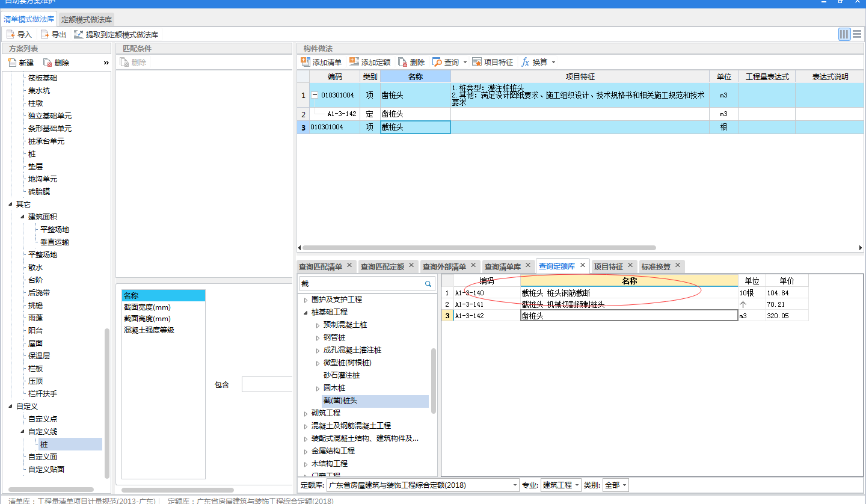This screenshot has width=866, height=504.
Task: Open the 查询匹配定额 tab
Action: pos(382,266)
